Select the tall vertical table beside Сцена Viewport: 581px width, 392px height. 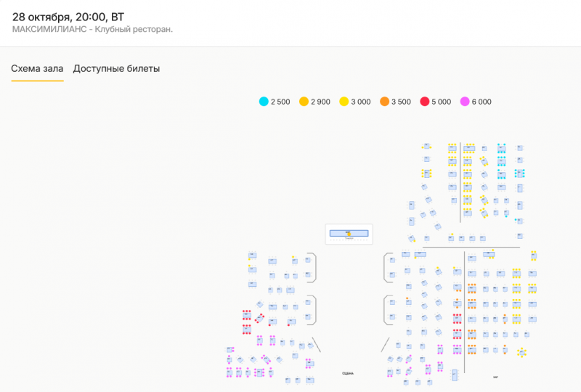tap(455, 375)
